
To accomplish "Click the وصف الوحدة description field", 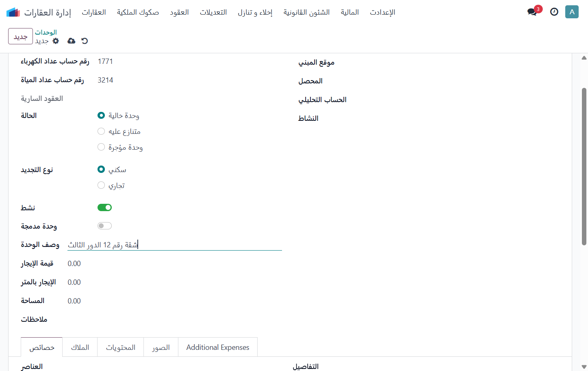I will point(175,244).
